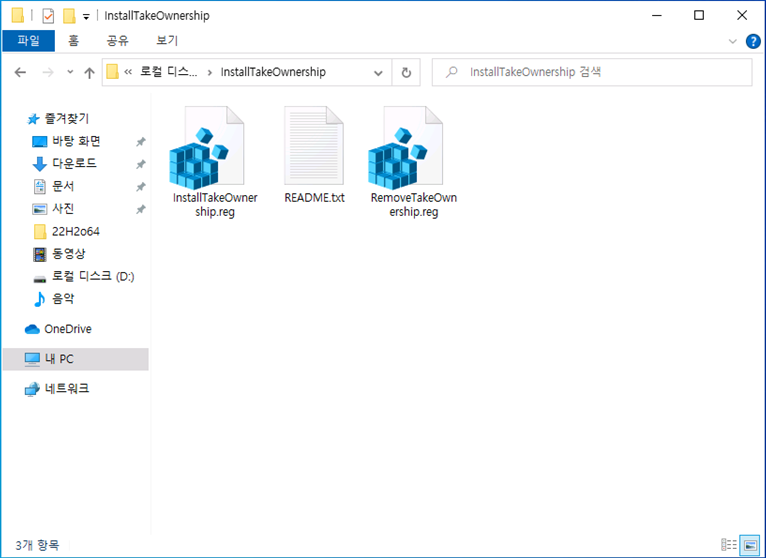Click the RemoveTakeOwnership.reg file name
Viewport: 766px width, 558px height.
coord(413,205)
